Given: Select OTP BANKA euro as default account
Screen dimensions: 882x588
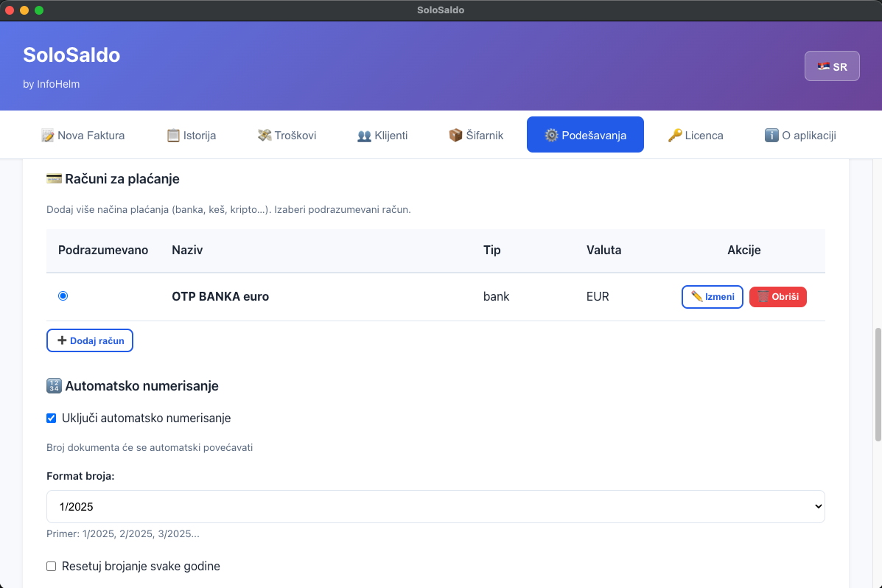Looking at the screenshot, I should [x=63, y=296].
